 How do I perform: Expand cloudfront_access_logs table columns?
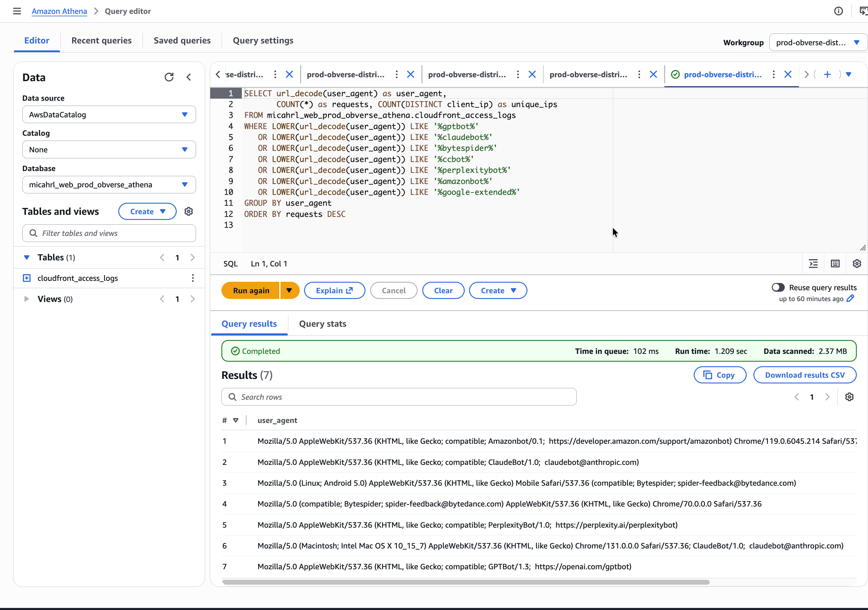coord(27,278)
